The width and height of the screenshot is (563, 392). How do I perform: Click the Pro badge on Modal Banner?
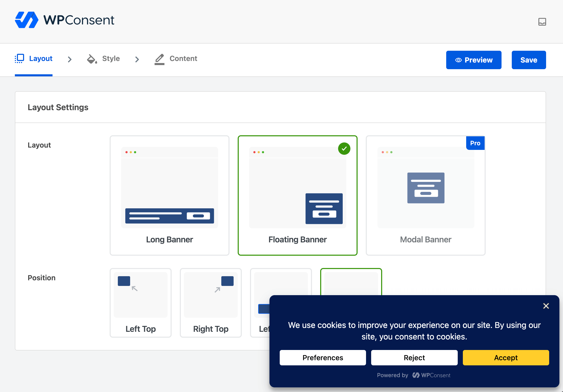click(475, 143)
